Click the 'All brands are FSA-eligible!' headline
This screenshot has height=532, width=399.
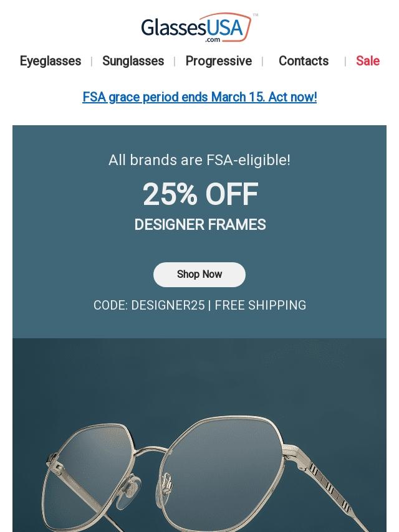[x=199, y=160]
